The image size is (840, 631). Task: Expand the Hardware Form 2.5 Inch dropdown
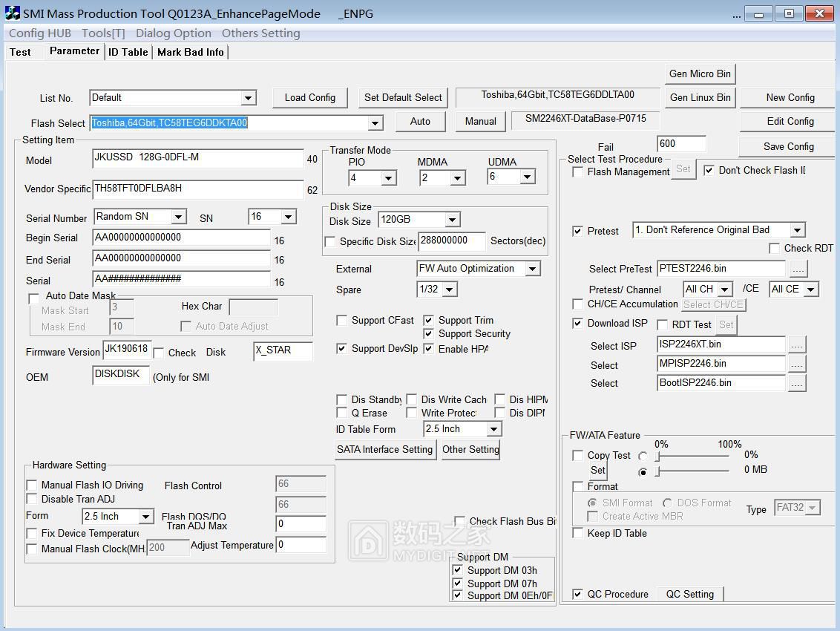click(x=145, y=517)
